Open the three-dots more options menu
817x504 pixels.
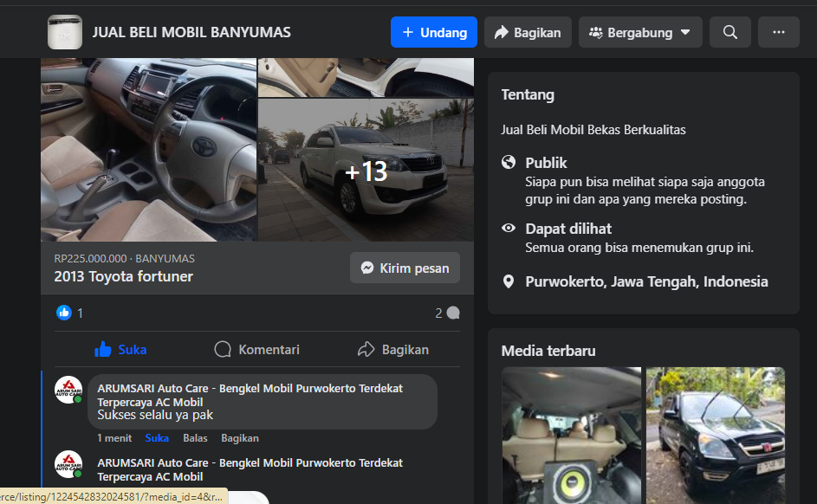pyautogui.click(x=778, y=32)
